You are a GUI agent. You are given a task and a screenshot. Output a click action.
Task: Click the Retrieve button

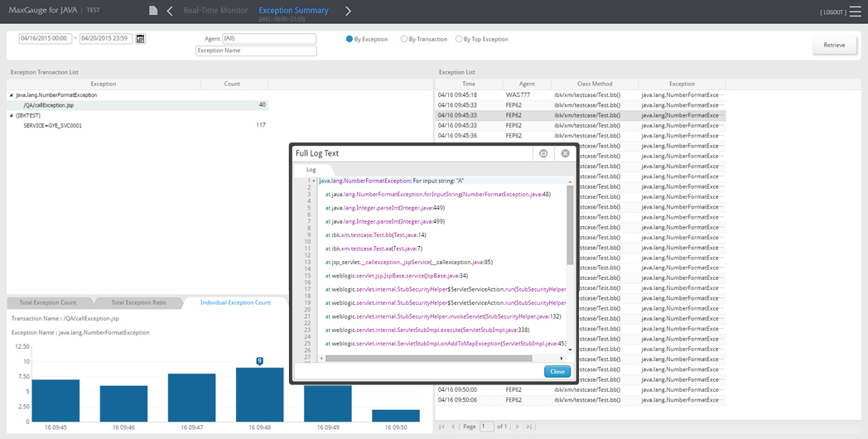[x=834, y=45]
